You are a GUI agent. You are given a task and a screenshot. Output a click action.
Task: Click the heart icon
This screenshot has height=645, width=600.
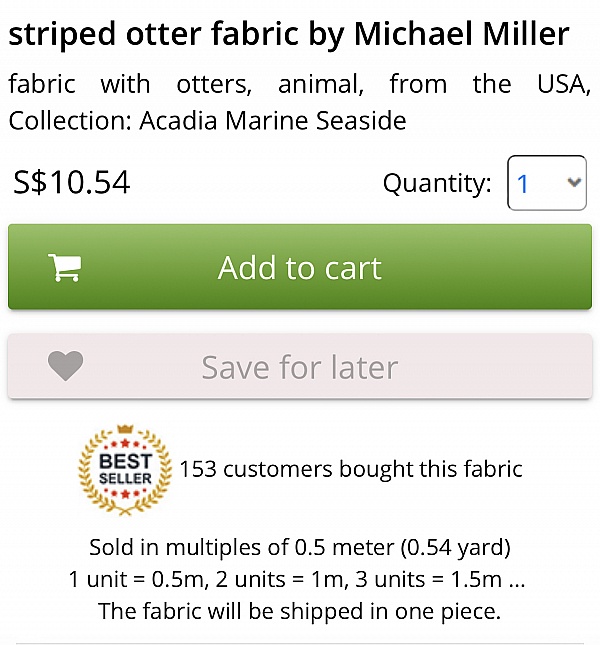(66, 367)
